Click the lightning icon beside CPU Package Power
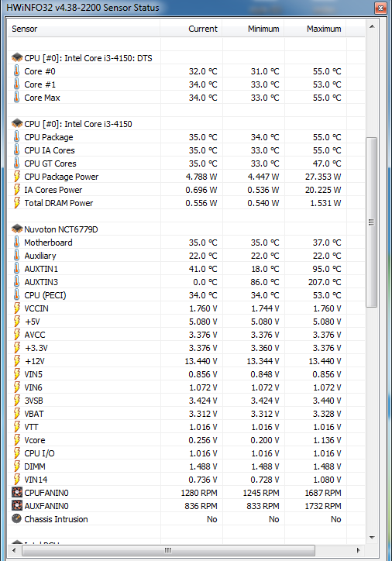392x561 pixels. click(17, 177)
